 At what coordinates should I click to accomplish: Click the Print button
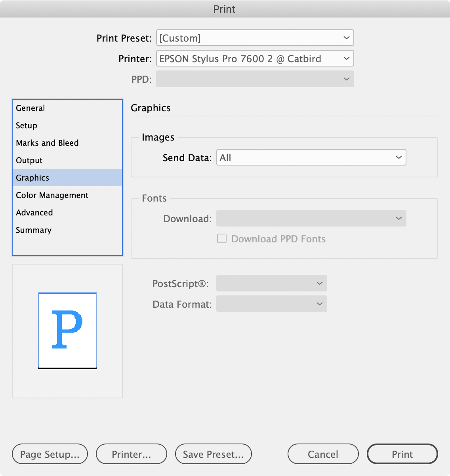[402, 454]
